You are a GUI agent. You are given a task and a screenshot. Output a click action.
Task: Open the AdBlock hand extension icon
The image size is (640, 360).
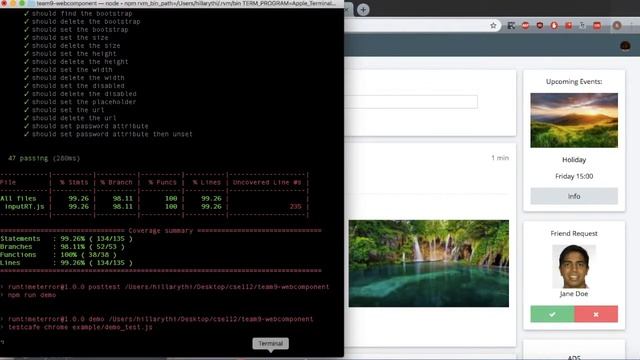pos(554,26)
